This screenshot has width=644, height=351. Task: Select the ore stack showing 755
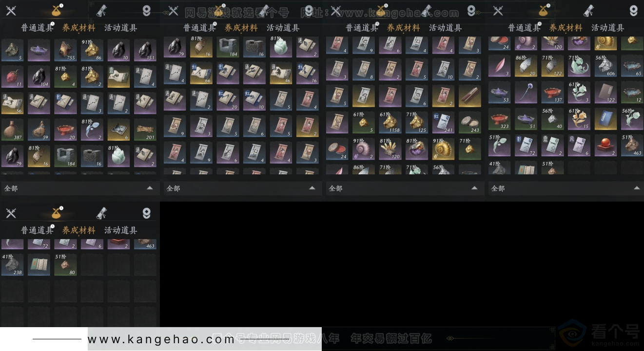tap(65, 50)
